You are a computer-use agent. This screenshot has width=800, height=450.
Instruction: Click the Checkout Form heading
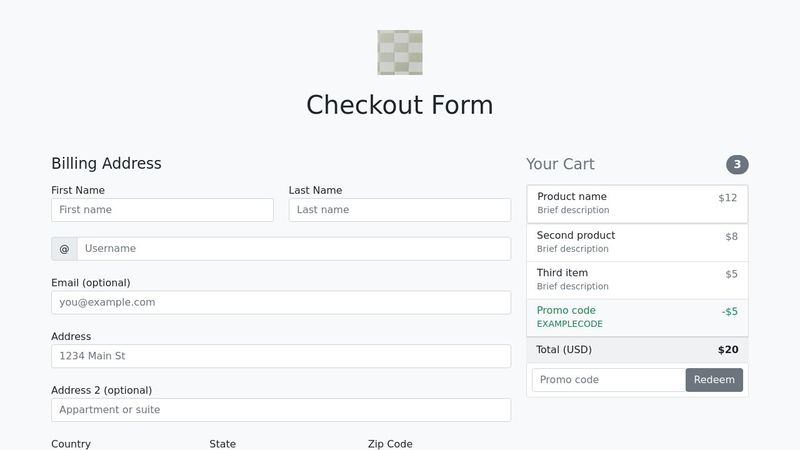point(399,105)
